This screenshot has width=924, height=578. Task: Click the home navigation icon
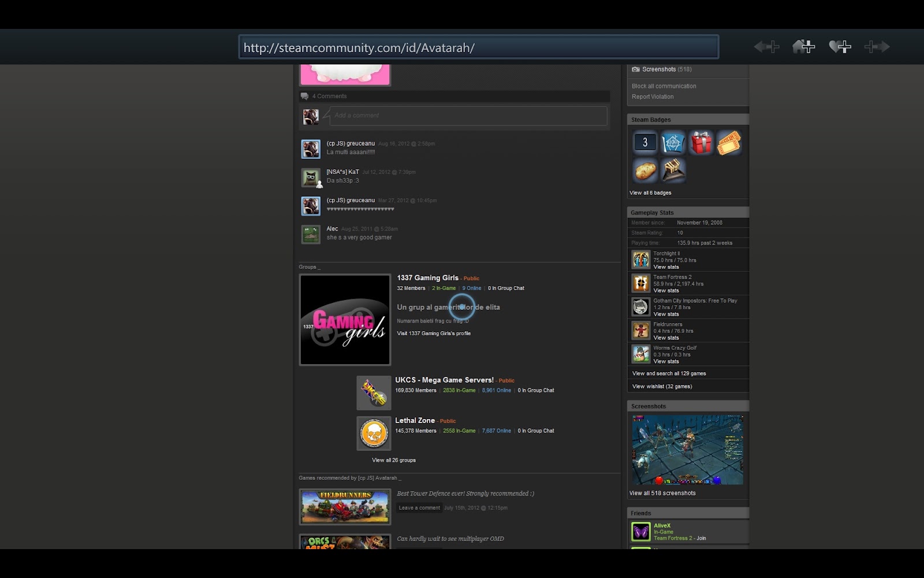803,47
